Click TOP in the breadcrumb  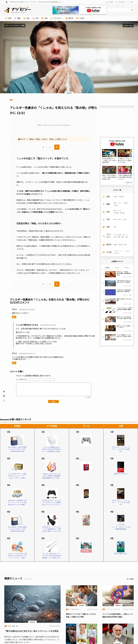pyautogui.click(x=7, y=26)
